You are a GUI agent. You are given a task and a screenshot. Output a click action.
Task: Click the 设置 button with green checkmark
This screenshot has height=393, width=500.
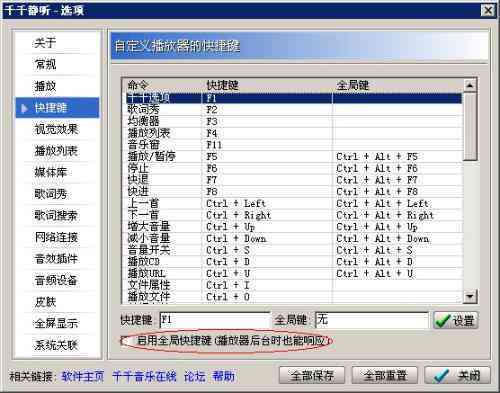coord(456,320)
